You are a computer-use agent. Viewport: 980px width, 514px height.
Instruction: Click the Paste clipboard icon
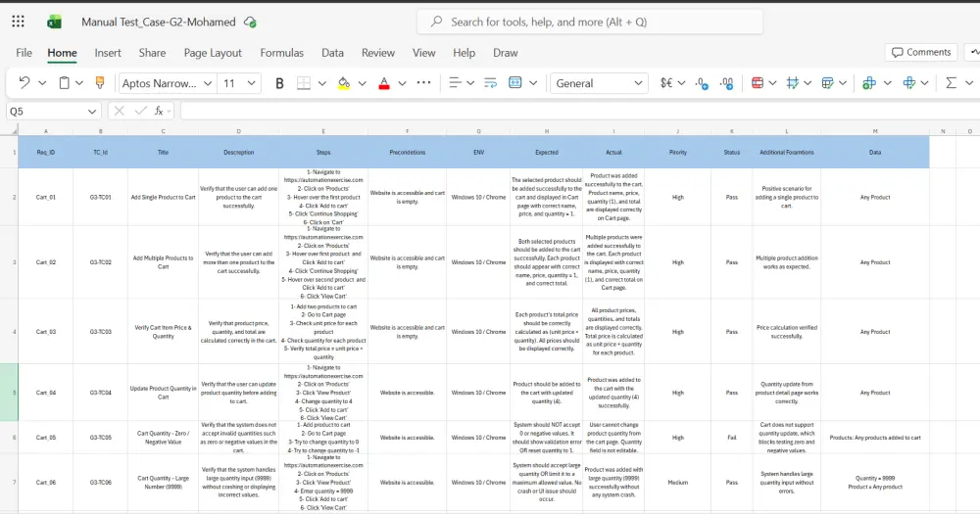64,82
